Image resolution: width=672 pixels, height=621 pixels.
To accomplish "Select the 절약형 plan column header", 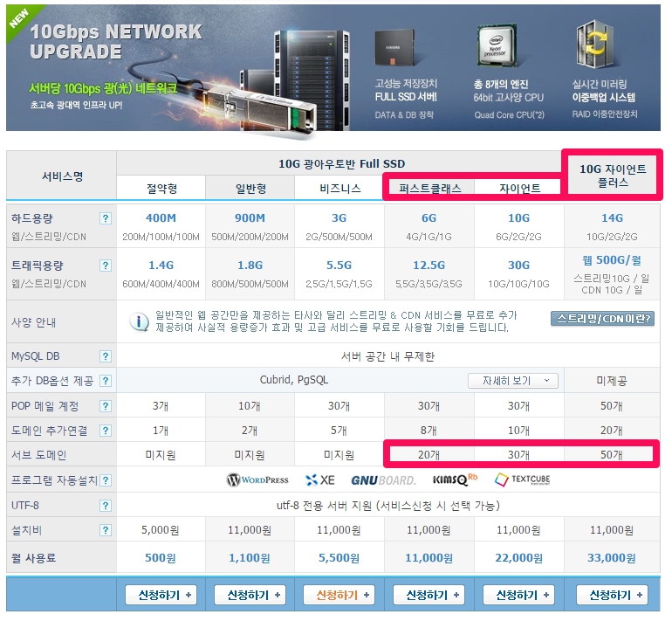I will pos(161,188).
